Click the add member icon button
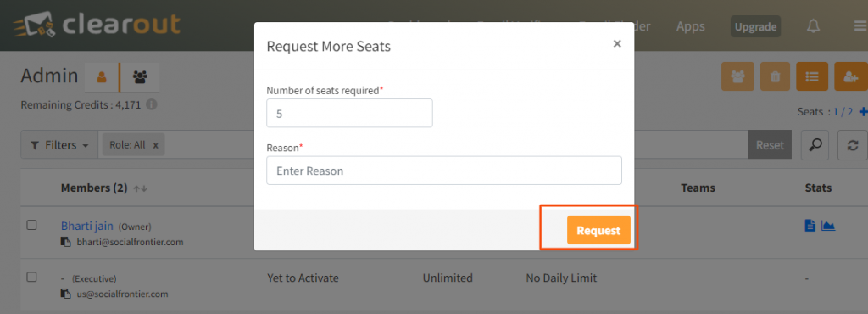868x314 pixels. click(x=851, y=76)
